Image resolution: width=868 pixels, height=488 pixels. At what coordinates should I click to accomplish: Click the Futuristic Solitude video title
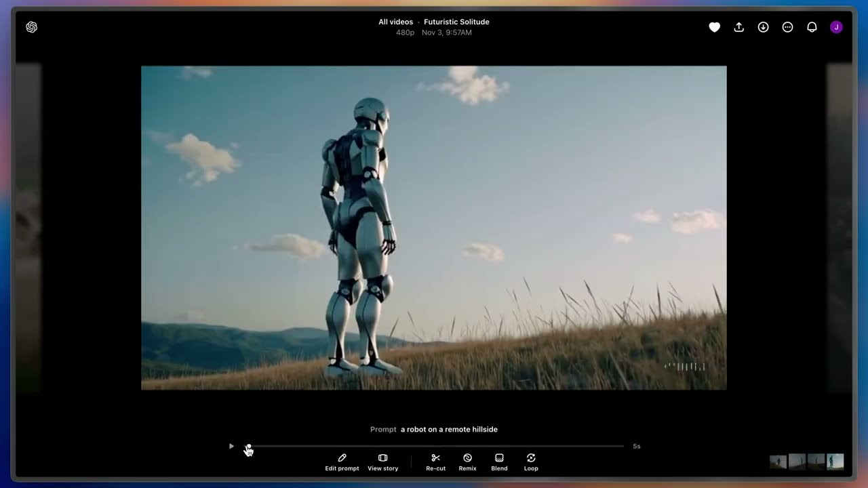[456, 22]
